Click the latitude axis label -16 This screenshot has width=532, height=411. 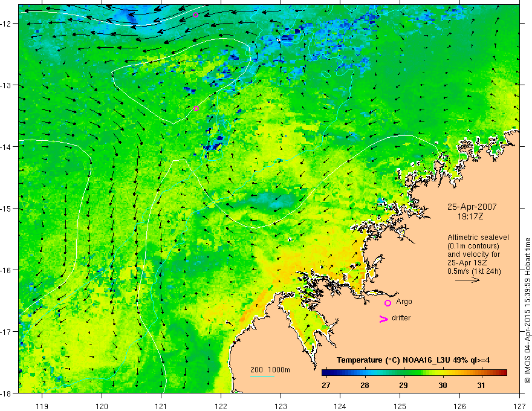coord(7,270)
